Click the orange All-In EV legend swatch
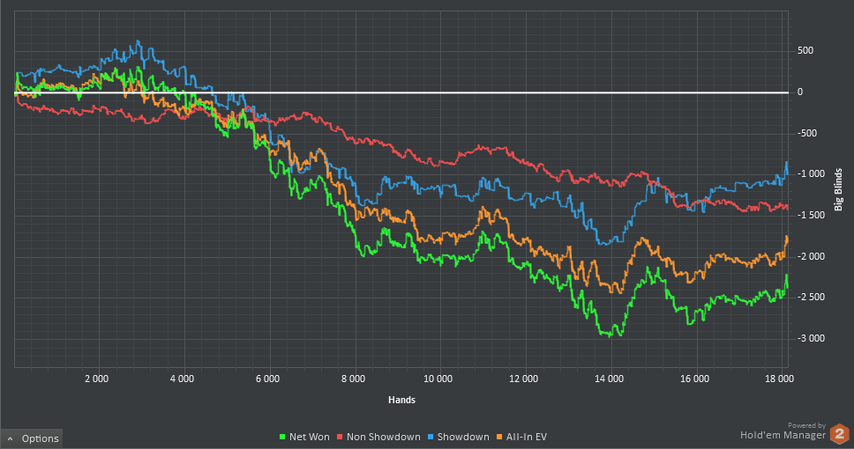 [x=502, y=437]
